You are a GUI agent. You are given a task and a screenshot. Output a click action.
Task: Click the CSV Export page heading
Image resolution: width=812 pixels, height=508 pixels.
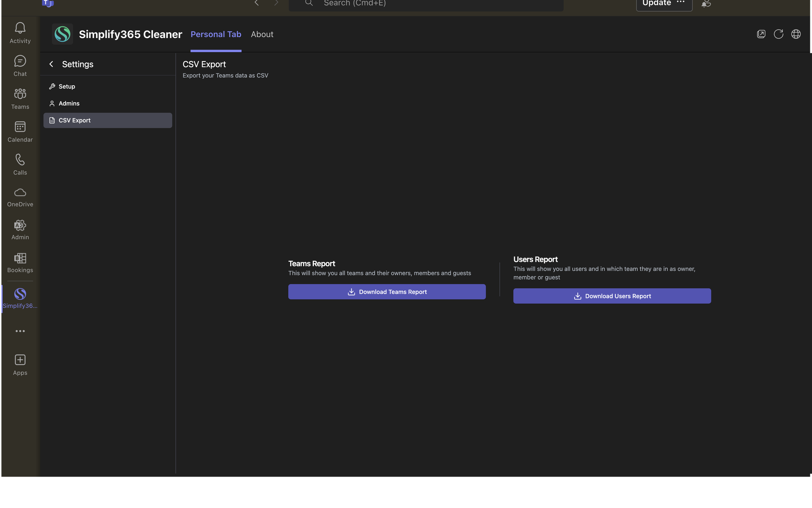(204, 64)
